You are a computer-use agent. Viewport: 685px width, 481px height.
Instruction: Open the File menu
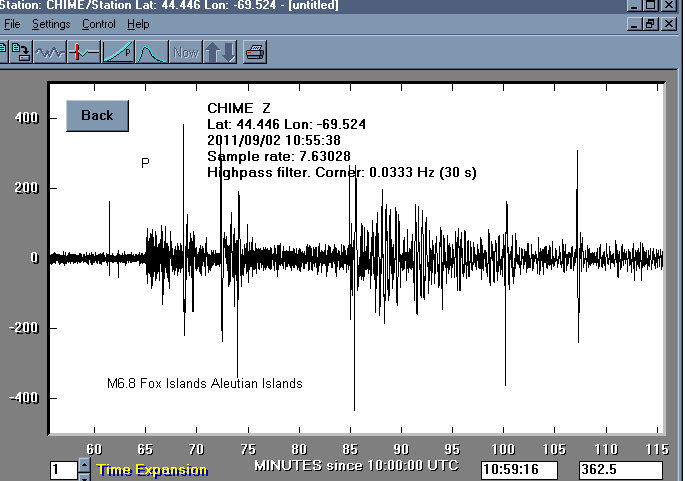tap(12, 24)
